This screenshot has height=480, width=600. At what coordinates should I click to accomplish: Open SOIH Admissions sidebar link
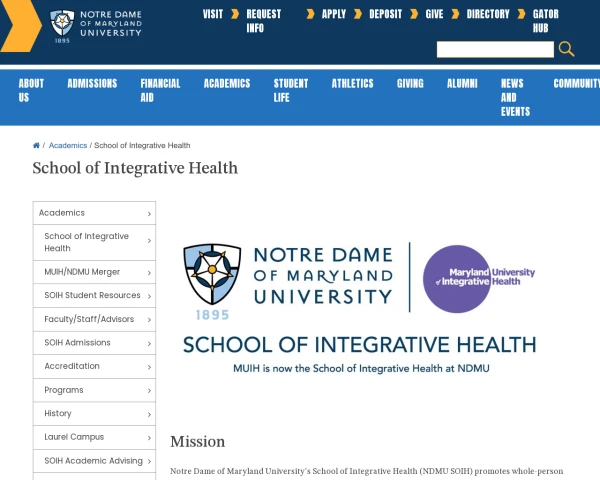point(94,343)
